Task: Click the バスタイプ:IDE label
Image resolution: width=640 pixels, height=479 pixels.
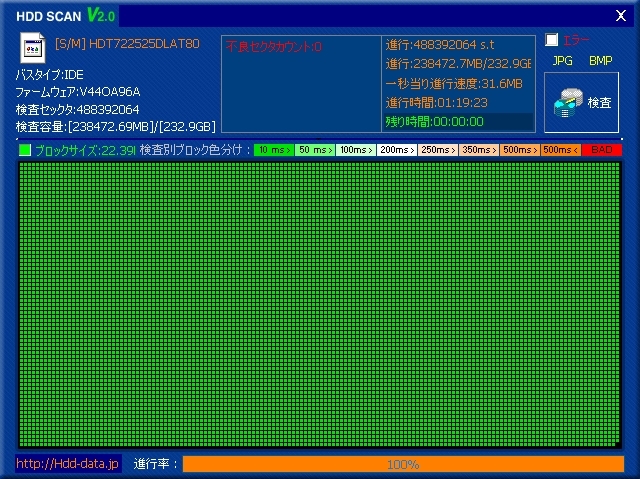Action: (x=49, y=75)
